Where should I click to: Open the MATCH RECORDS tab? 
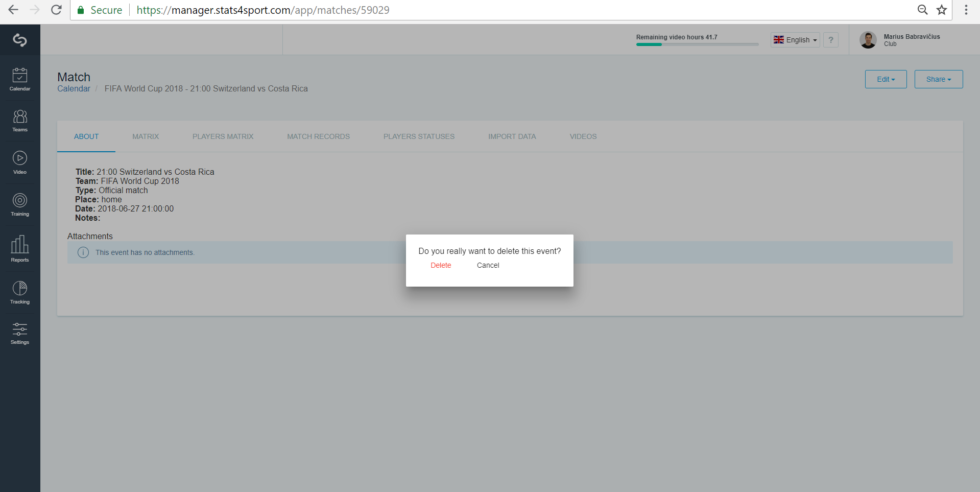pyautogui.click(x=318, y=136)
